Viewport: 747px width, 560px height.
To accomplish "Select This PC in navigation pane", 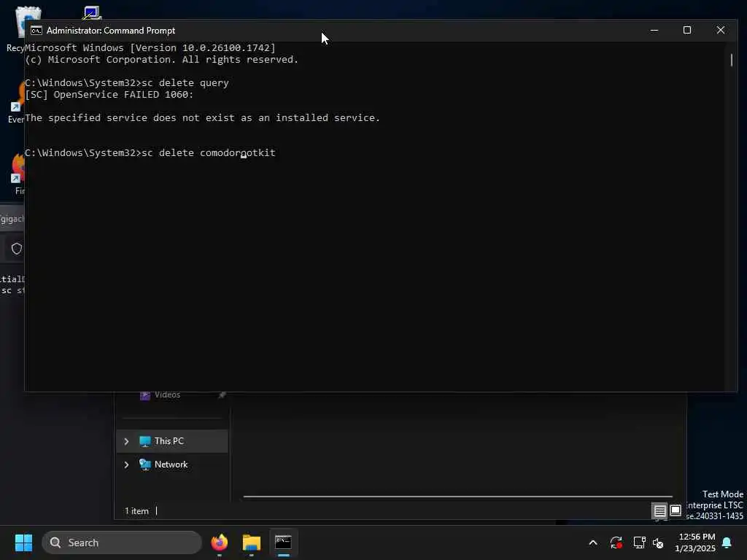I will (172, 441).
